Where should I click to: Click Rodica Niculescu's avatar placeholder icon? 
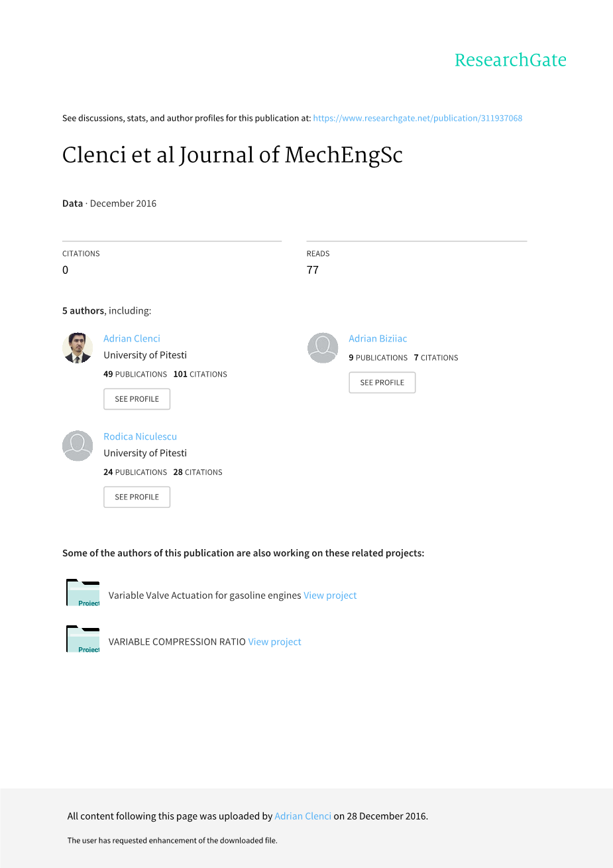78,446
